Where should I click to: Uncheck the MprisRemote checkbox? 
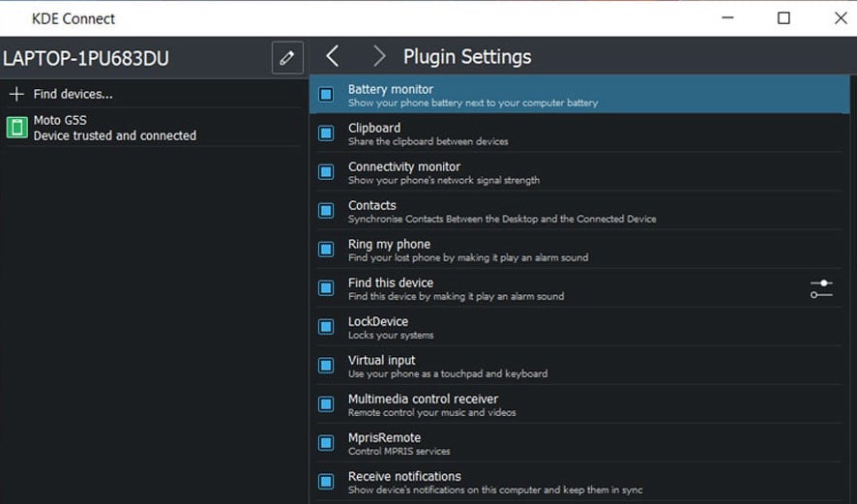click(326, 443)
